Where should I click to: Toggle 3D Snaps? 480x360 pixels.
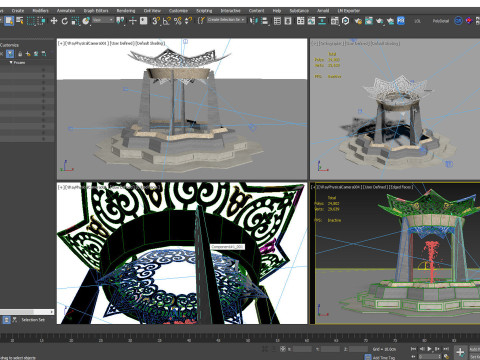[156, 21]
